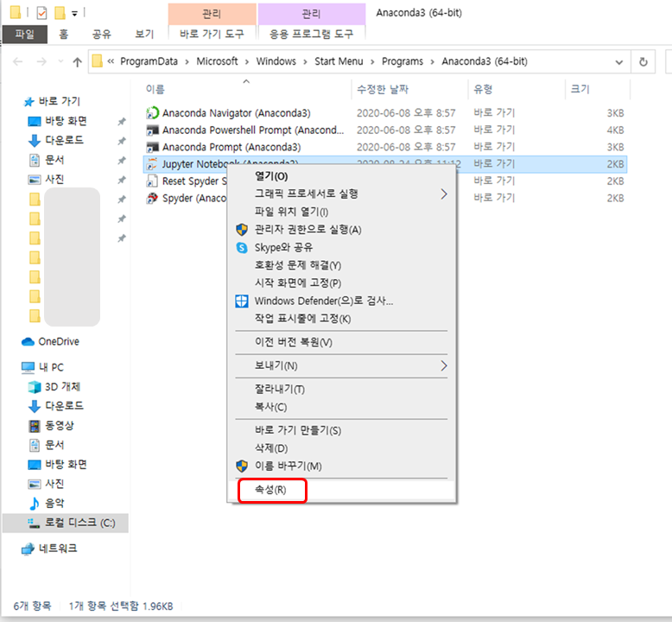Click the new folder icon in title bar
This screenshot has width=672, height=622.
click(x=60, y=13)
